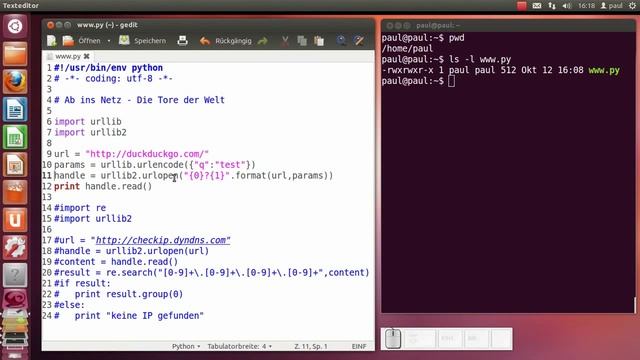Image resolution: width=640 pixels, height=360 pixels.
Task: Click the mouse icon in key overlay
Action: click(x=393, y=339)
